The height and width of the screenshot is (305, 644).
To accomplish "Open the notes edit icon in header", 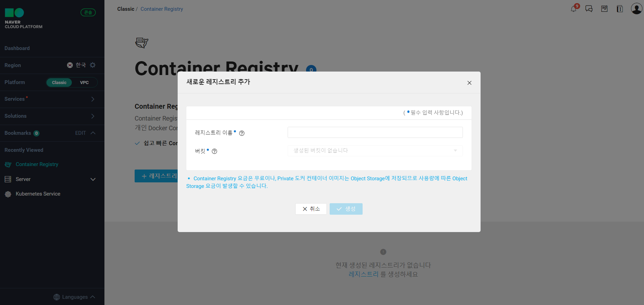I will [604, 9].
